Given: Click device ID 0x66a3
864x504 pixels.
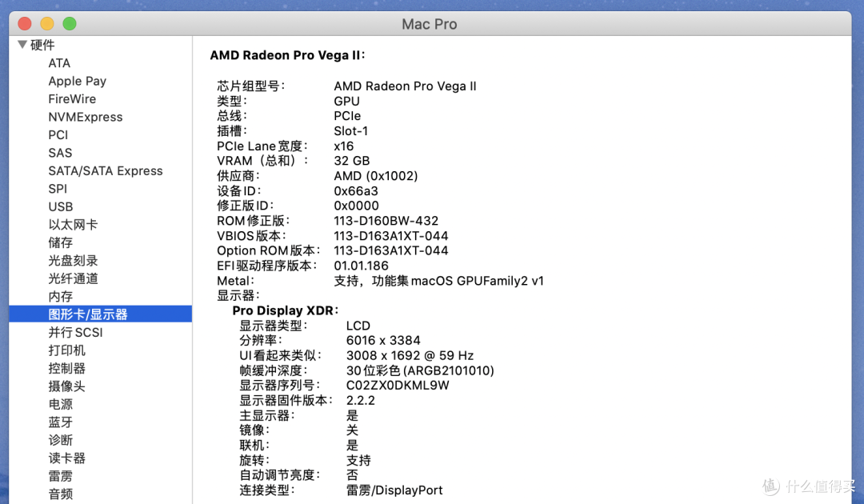Looking at the screenshot, I should coord(356,191).
